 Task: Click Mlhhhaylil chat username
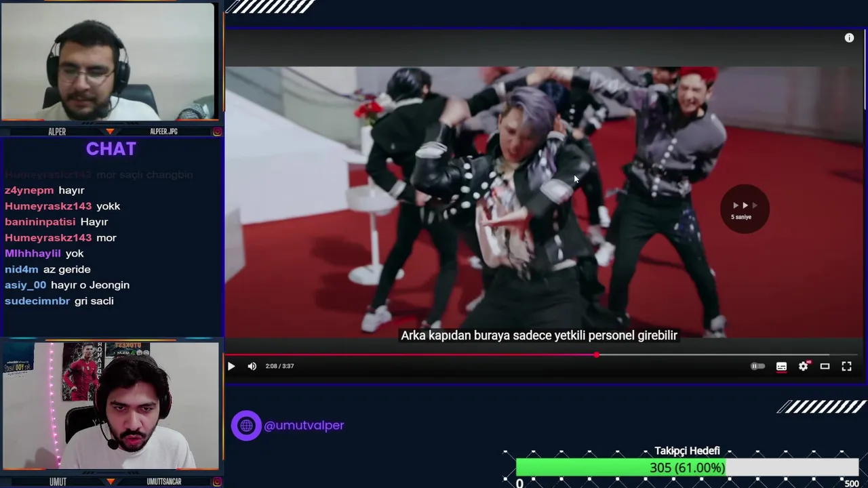pos(33,253)
